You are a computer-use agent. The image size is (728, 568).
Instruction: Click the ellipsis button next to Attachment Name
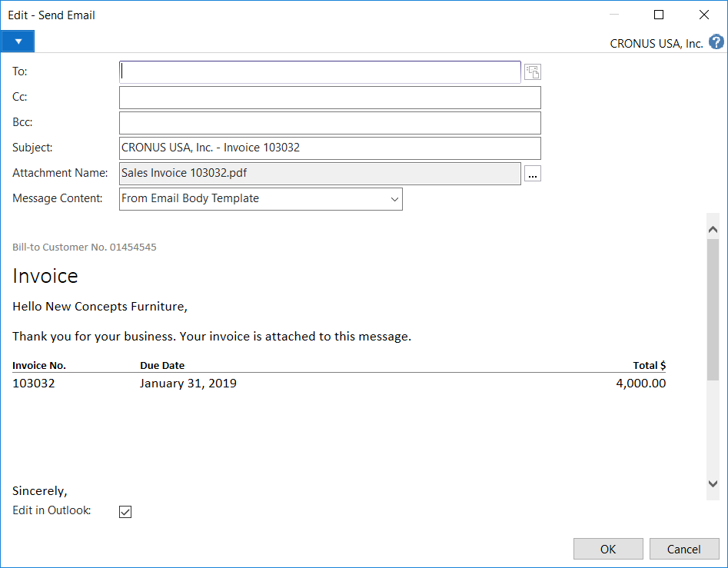(x=533, y=174)
